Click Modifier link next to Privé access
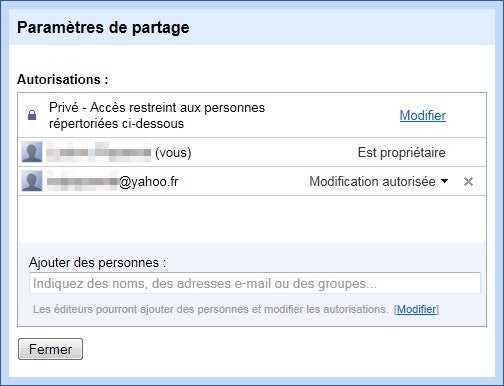504x386 pixels. tap(423, 116)
